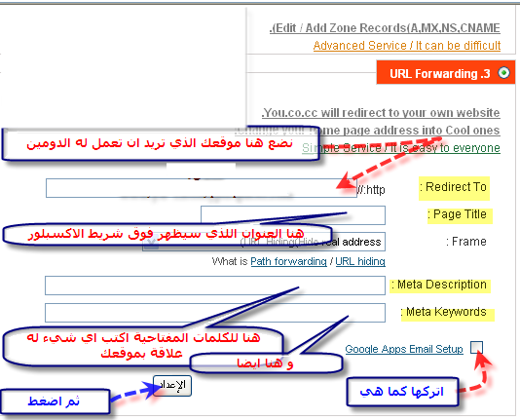Image resolution: width=520 pixels, height=420 pixels.
Task: Open the Frame URL Hiding dropdown
Action: 264,242
